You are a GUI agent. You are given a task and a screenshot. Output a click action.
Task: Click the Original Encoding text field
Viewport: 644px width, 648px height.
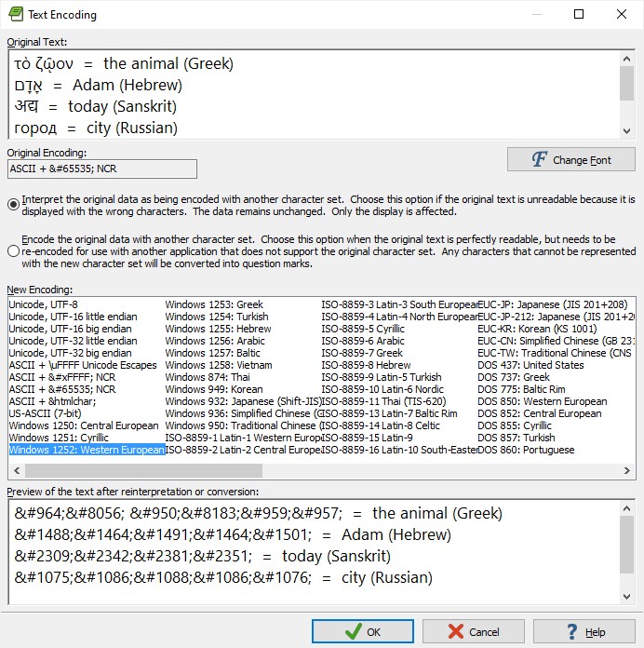(x=101, y=169)
